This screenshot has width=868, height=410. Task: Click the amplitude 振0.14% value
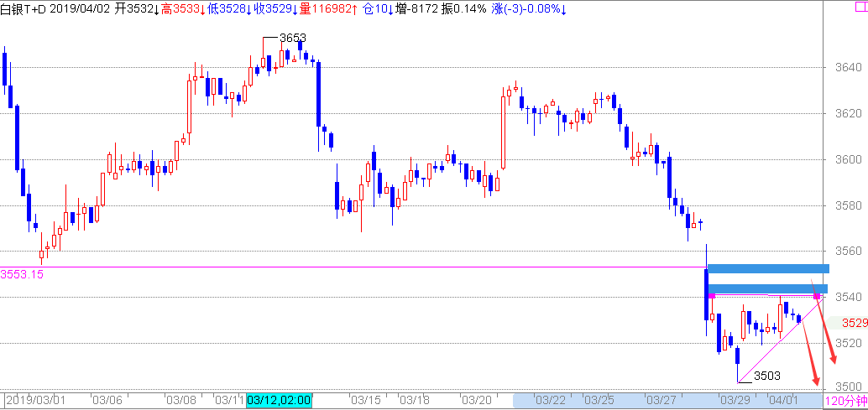[464, 9]
